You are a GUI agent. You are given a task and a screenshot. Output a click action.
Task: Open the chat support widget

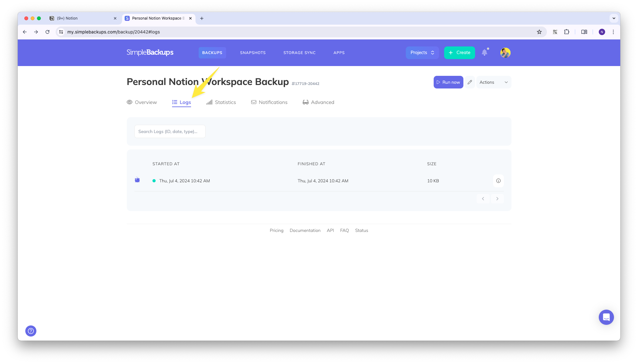[606, 317]
